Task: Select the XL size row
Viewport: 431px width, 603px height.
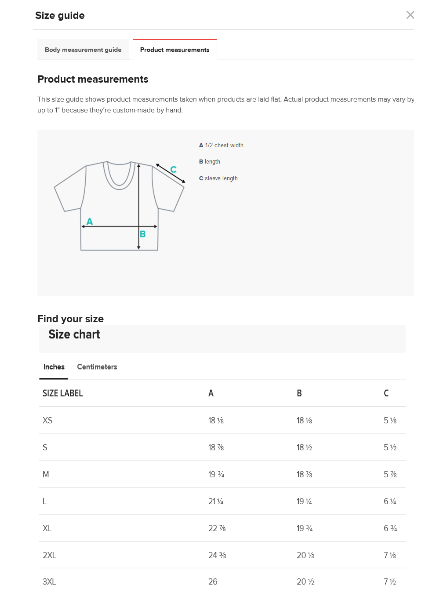Action: tap(222, 528)
